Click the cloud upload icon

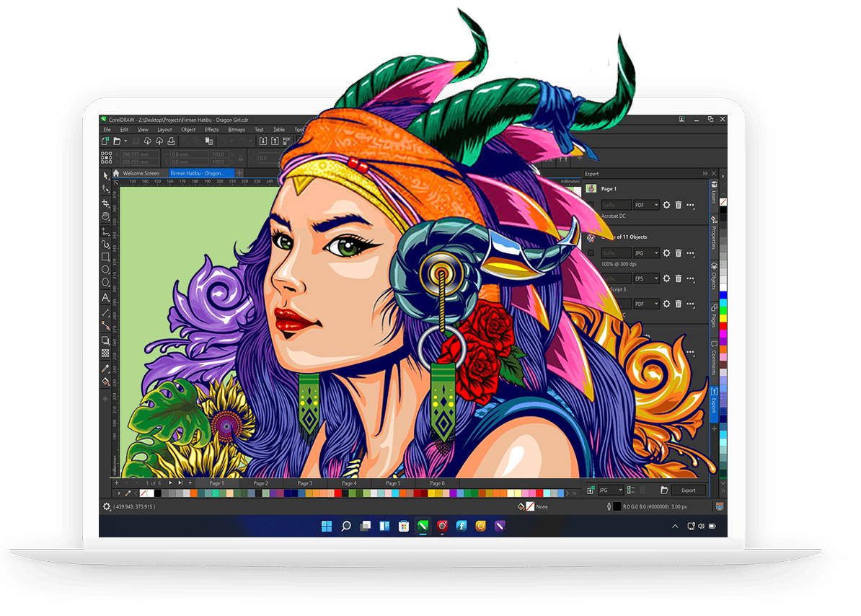tap(159, 141)
